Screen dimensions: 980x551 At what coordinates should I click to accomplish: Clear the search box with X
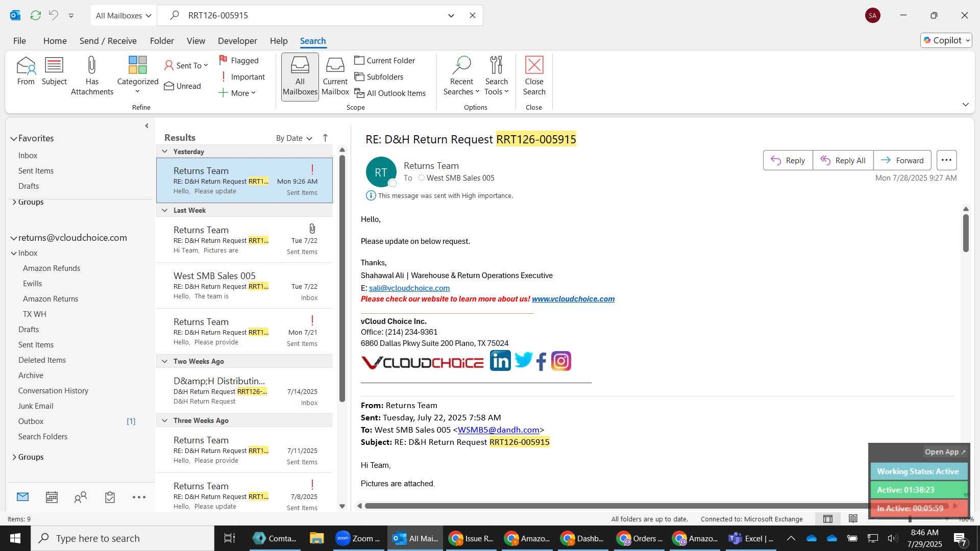tap(473, 15)
